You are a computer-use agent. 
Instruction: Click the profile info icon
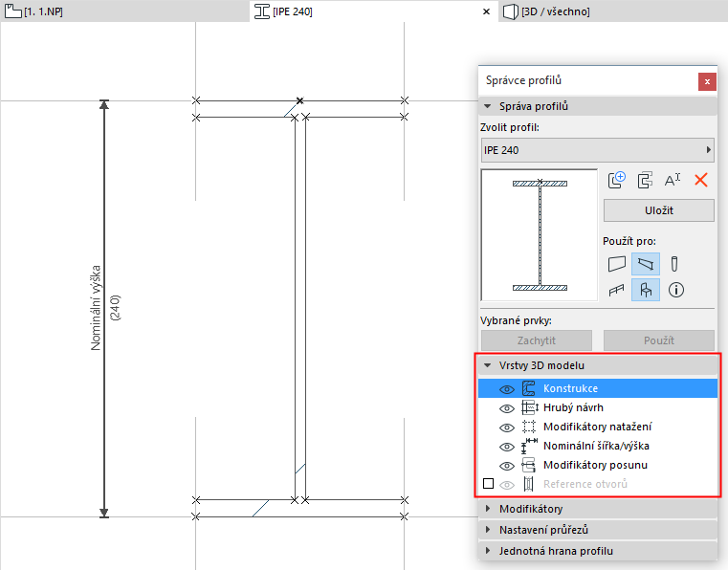676,290
